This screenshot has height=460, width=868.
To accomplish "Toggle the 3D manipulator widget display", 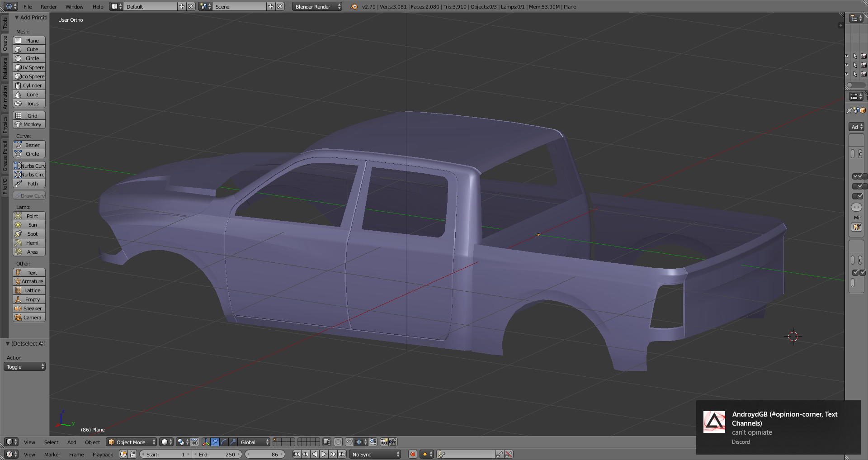I will [206, 442].
